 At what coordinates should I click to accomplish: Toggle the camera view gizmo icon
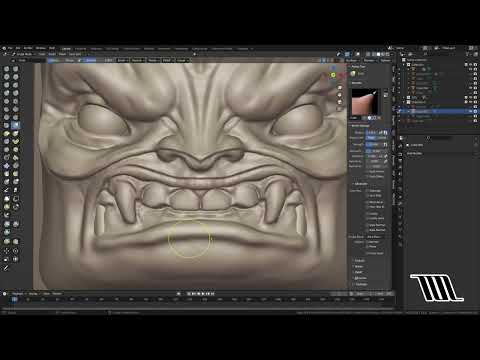(x=340, y=102)
